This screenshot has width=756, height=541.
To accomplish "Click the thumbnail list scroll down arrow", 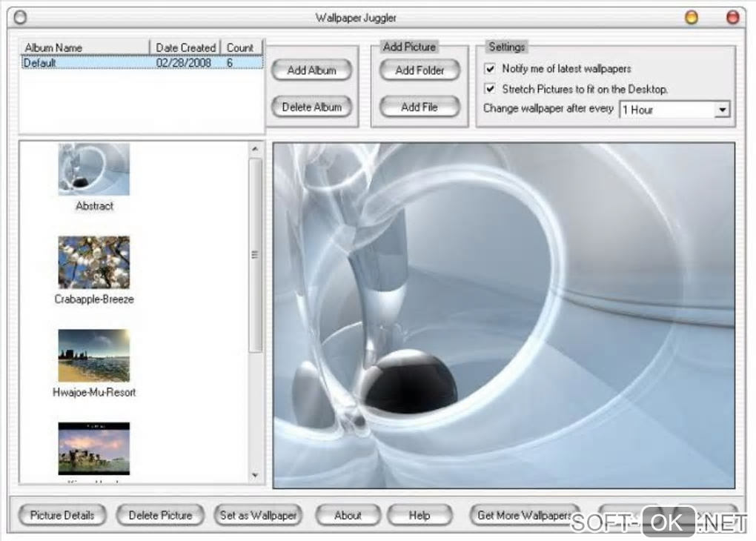I will tap(255, 476).
